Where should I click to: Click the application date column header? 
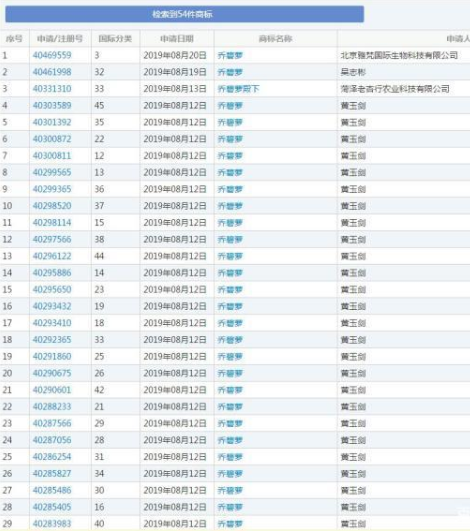(x=177, y=39)
